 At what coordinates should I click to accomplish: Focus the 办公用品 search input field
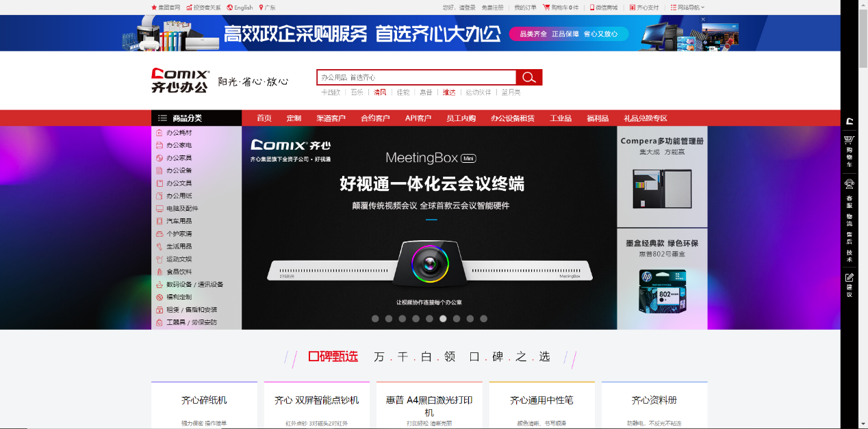tap(416, 77)
